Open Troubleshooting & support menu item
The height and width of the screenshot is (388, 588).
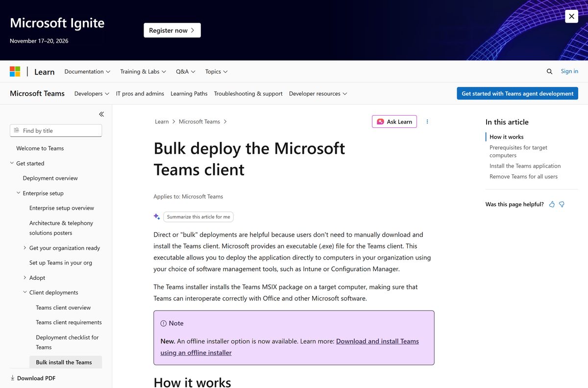click(248, 94)
